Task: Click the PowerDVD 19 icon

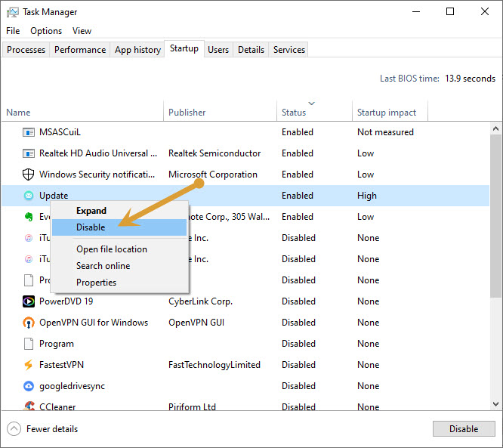Action: (x=29, y=301)
